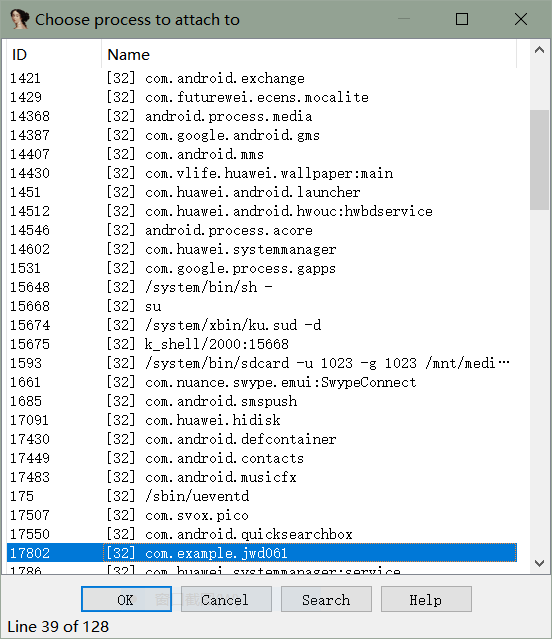Click the scrollbar down arrow
This screenshot has height=639, width=552.
tap(539, 563)
